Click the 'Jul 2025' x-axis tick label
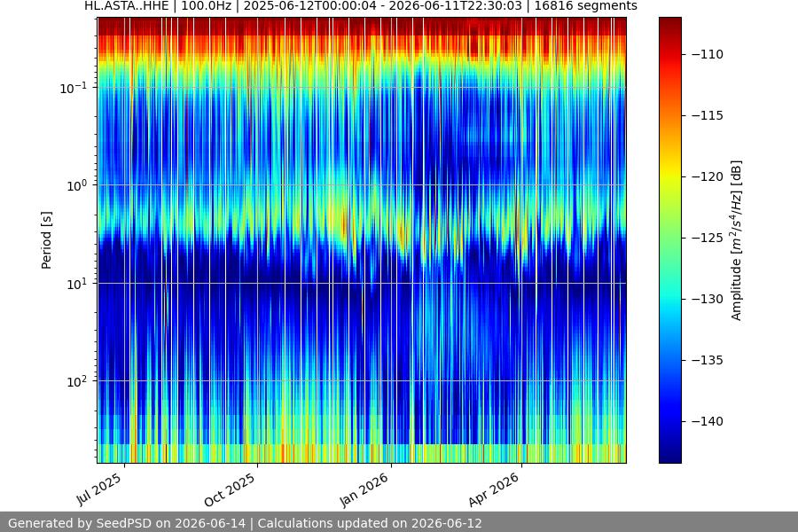798x532 pixels. [99, 489]
